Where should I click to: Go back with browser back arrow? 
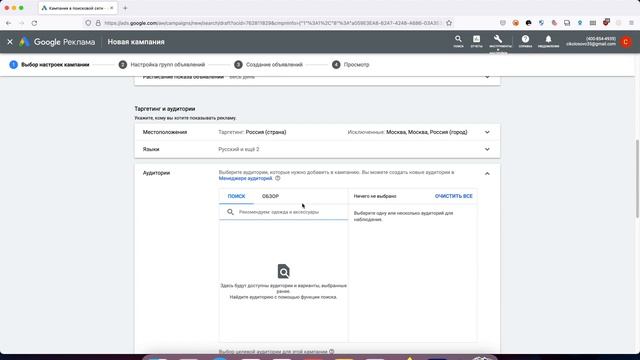(9, 23)
